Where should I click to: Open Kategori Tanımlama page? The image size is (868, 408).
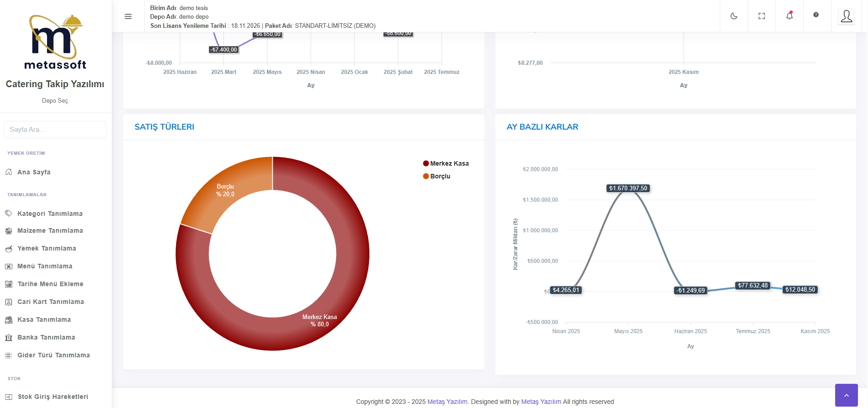[x=50, y=214]
